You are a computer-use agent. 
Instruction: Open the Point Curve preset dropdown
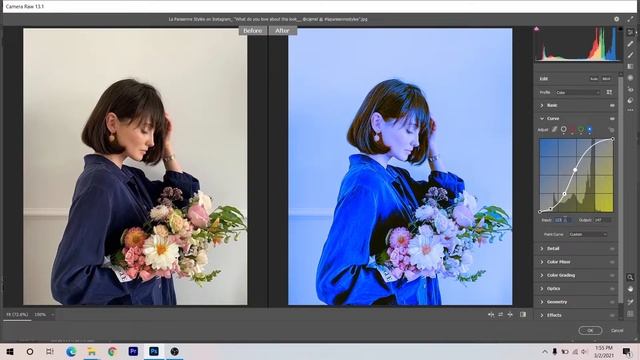pos(587,234)
